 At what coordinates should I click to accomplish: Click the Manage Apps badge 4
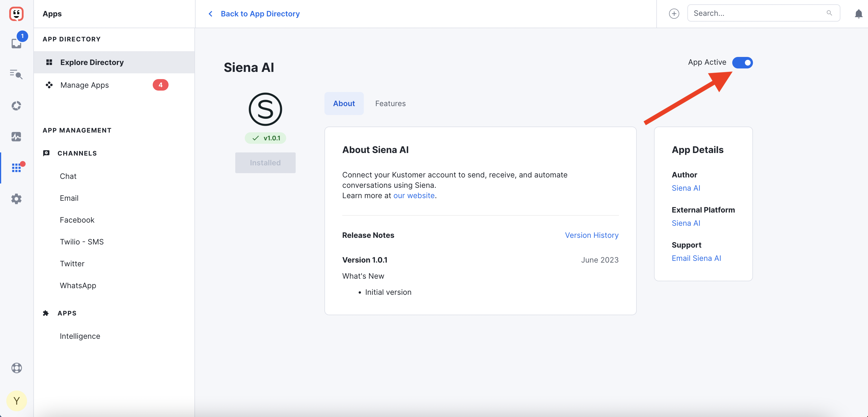(160, 85)
